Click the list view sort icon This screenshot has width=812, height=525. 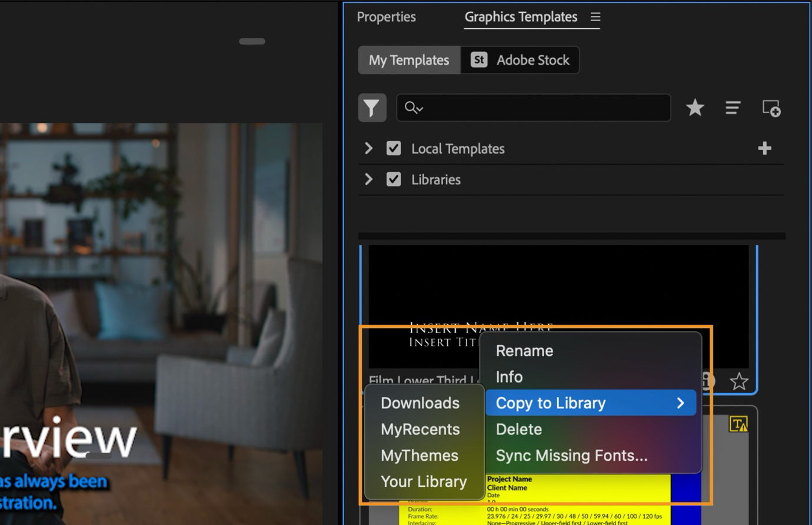pyautogui.click(x=733, y=108)
